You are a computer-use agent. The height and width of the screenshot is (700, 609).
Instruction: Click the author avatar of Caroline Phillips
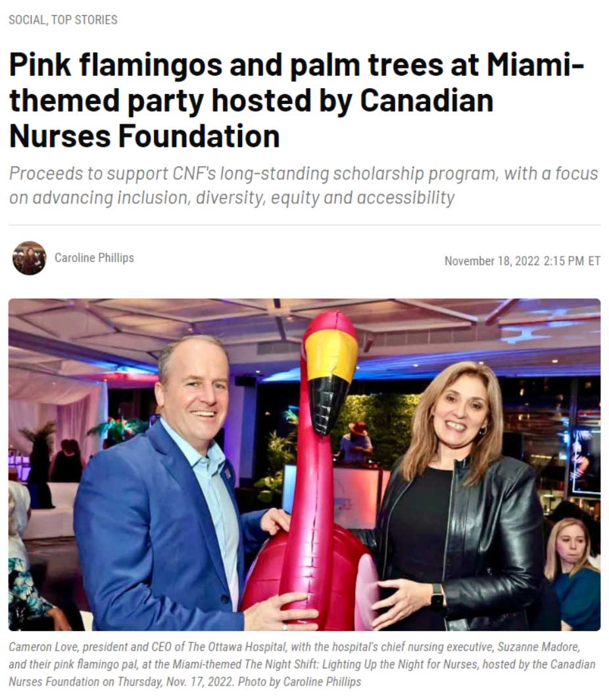coord(30,258)
